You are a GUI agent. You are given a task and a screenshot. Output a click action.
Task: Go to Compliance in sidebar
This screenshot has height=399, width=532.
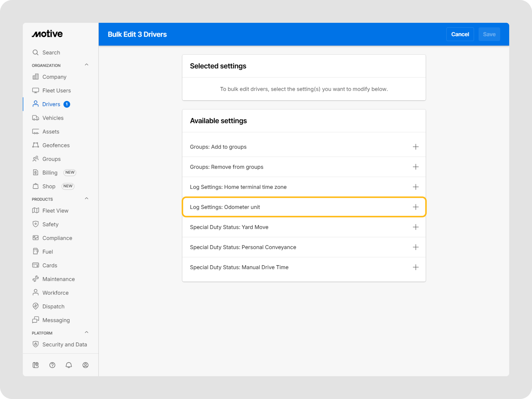pyautogui.click(x=57, y=238)
